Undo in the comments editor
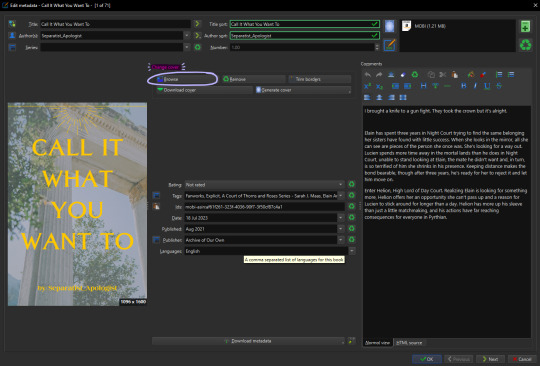The image size is (540, 366). [367, 74]
